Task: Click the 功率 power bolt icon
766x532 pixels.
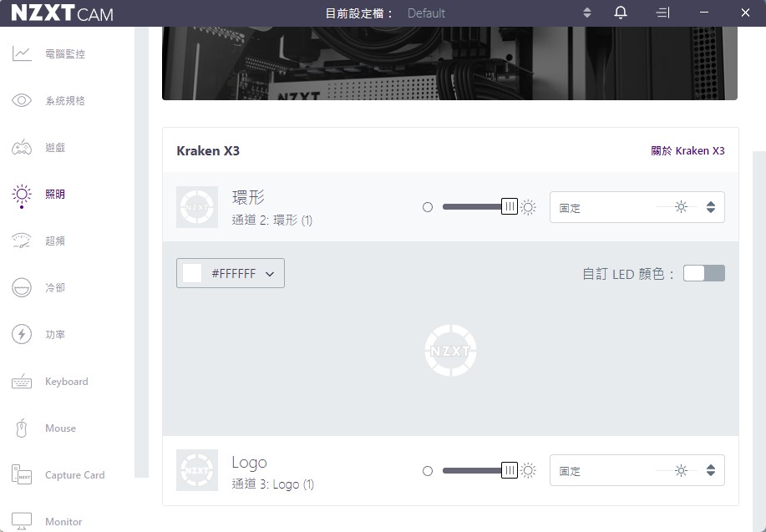Action: pos(22,335)
